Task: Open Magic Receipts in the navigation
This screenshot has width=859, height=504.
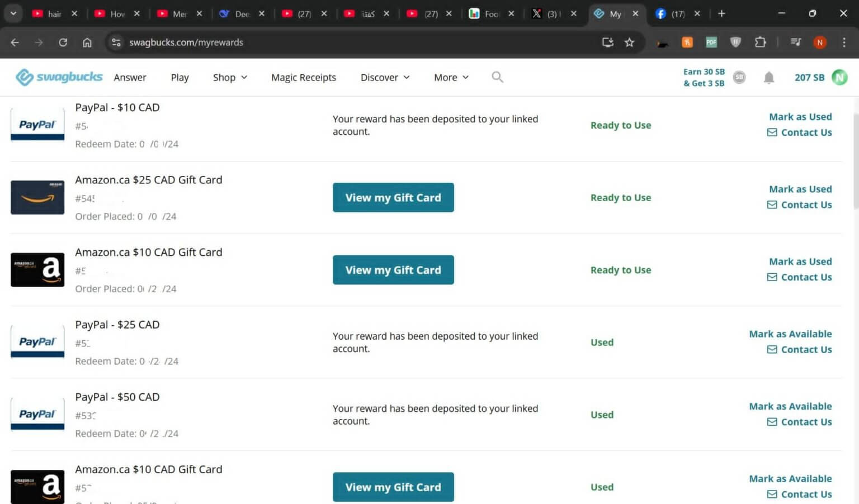Action: (304, 77)
